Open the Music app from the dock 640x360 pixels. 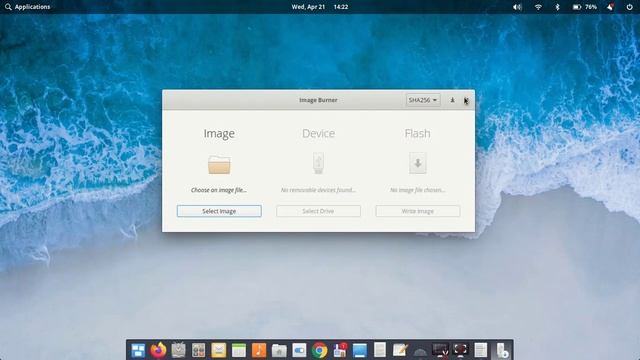coord(259,350)
